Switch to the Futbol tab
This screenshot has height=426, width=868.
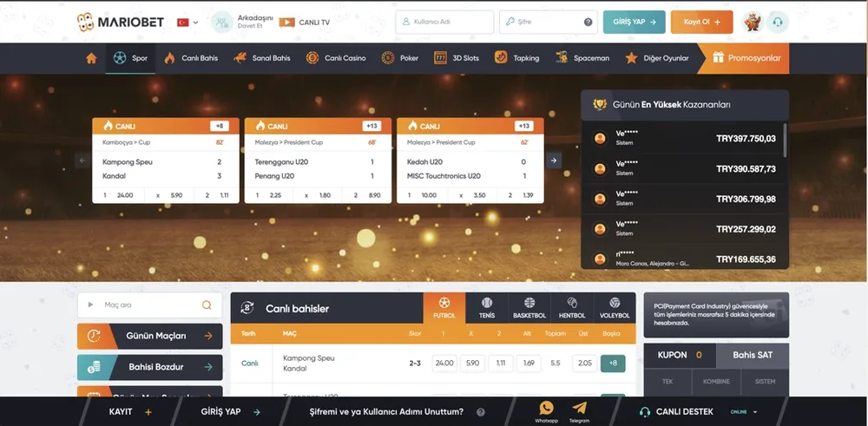coord(444,308)
